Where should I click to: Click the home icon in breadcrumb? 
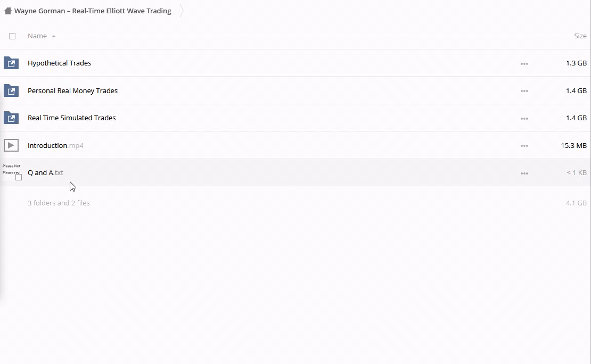pos(7,11)
